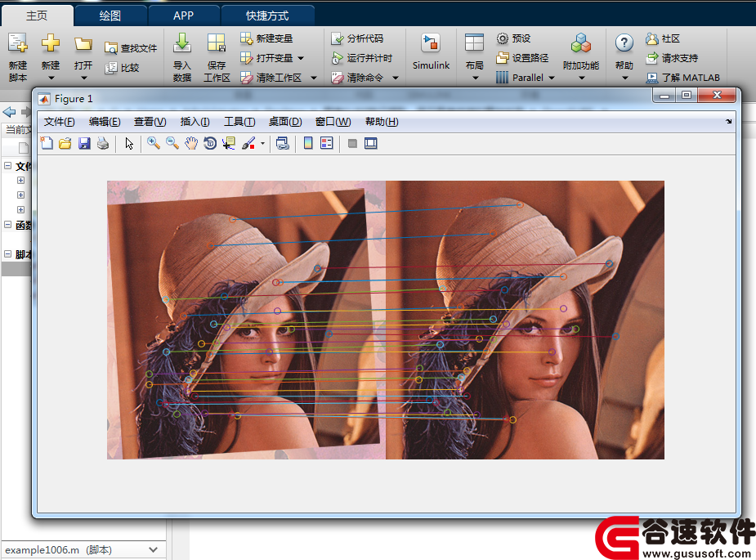This screenshot has height=560, width=756.
Task: Click 设置路径 (Set Path)
Action: tap(522, 58)
